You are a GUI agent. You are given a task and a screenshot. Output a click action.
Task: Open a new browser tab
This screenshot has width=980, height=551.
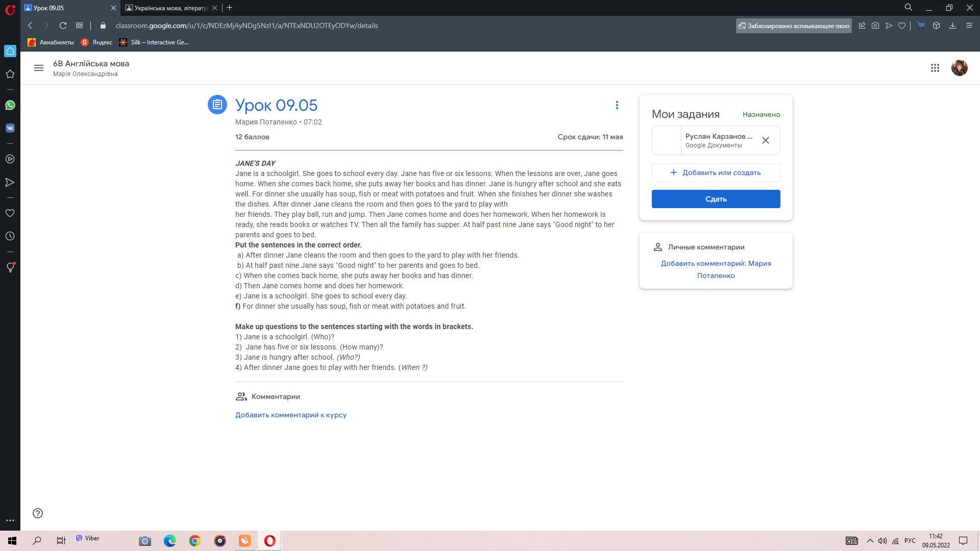click(x=229, y=8)
